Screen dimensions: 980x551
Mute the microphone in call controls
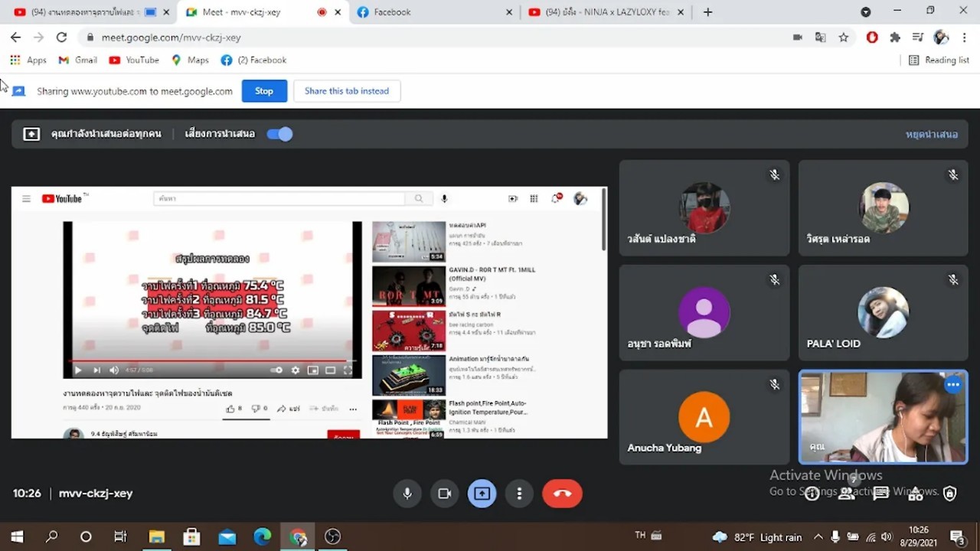[x=407, y=494]
